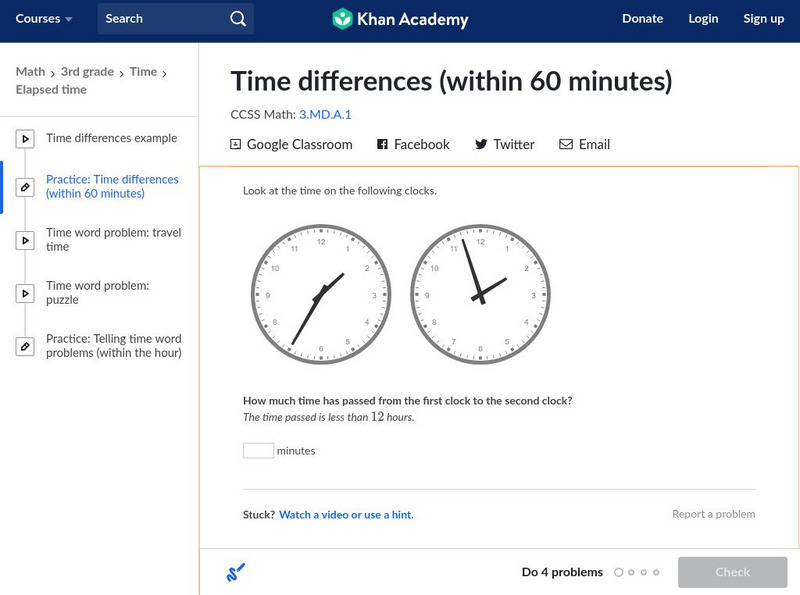Click the search magnifier icon
Screen dimensions: 800x595
tap(237, 19)
